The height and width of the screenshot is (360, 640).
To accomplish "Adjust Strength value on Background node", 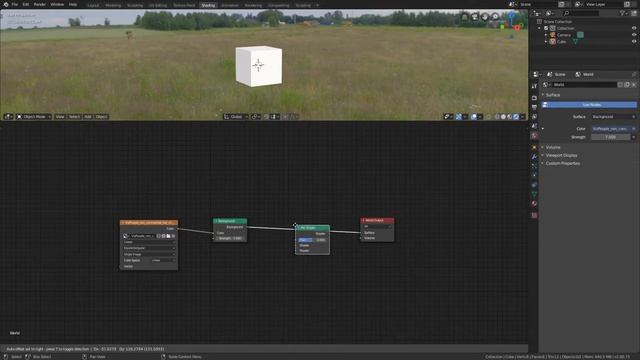I will pos(230,238).
